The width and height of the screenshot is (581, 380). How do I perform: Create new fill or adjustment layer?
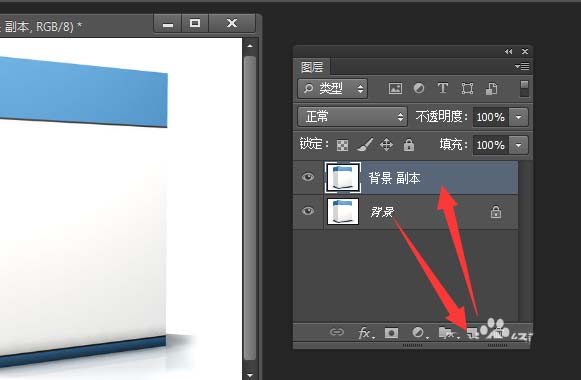(419, 333)
